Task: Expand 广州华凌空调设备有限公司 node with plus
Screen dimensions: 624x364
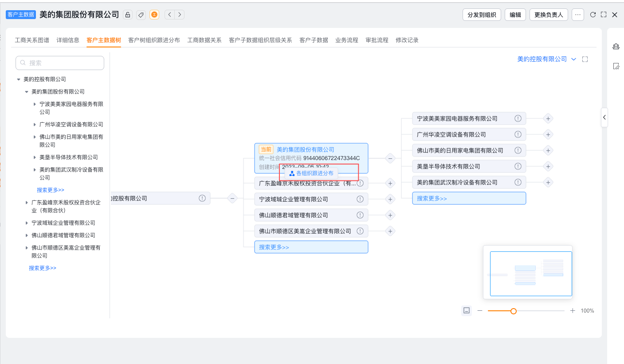Action: tap(548, 134)
